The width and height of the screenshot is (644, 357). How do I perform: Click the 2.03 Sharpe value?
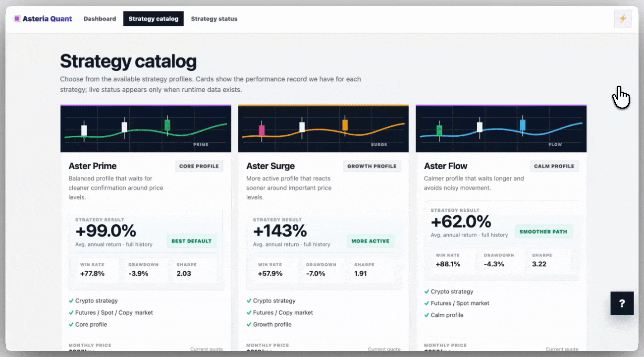pos(184,273)
